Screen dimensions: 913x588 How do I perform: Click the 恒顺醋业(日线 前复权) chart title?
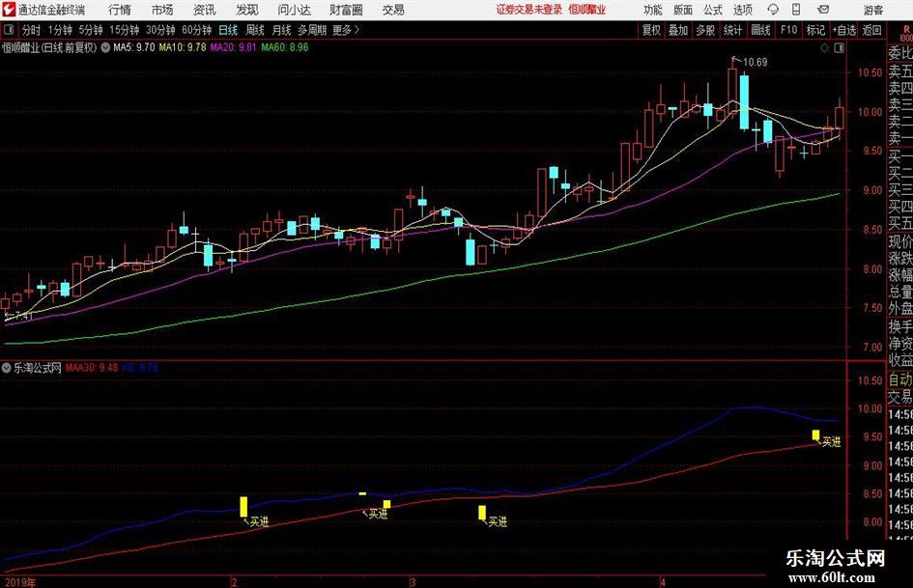coord(49,47)
